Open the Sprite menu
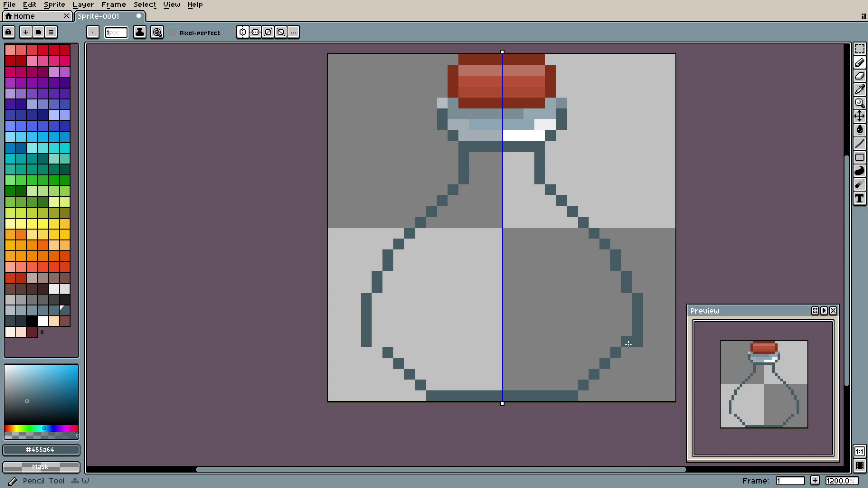Viewport: 868px width, 488px height. [x=54, y=5]
